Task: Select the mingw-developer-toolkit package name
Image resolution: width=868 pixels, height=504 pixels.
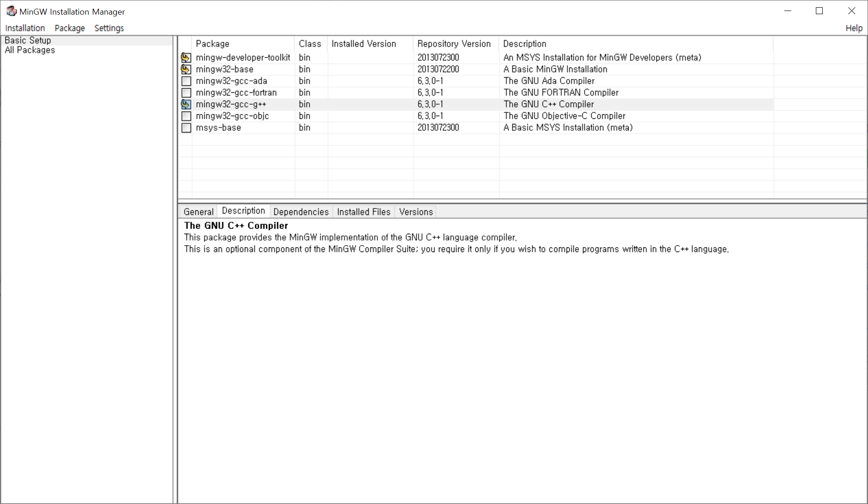Action: 243,58
